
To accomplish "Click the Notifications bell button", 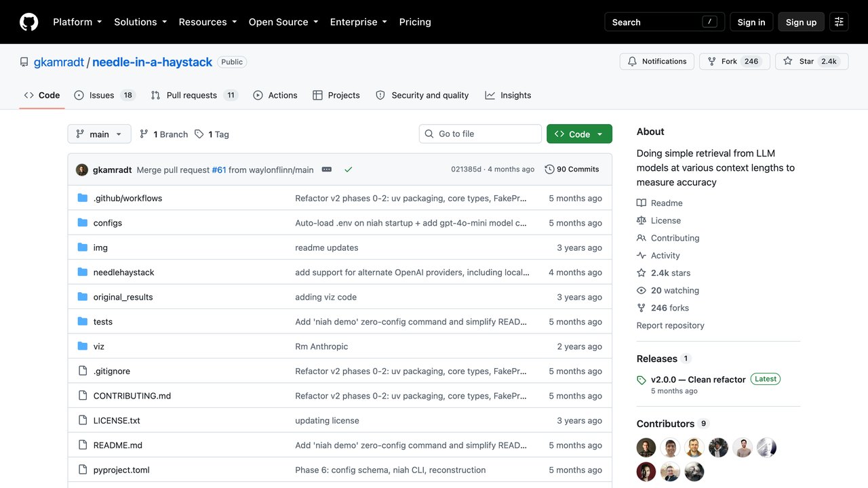I will (656, 62).
